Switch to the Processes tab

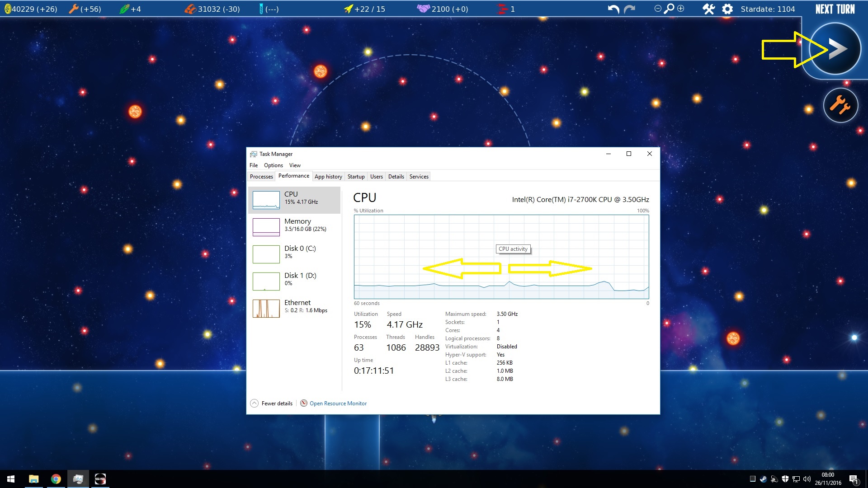pyautogui.click(x=261, y=177)
